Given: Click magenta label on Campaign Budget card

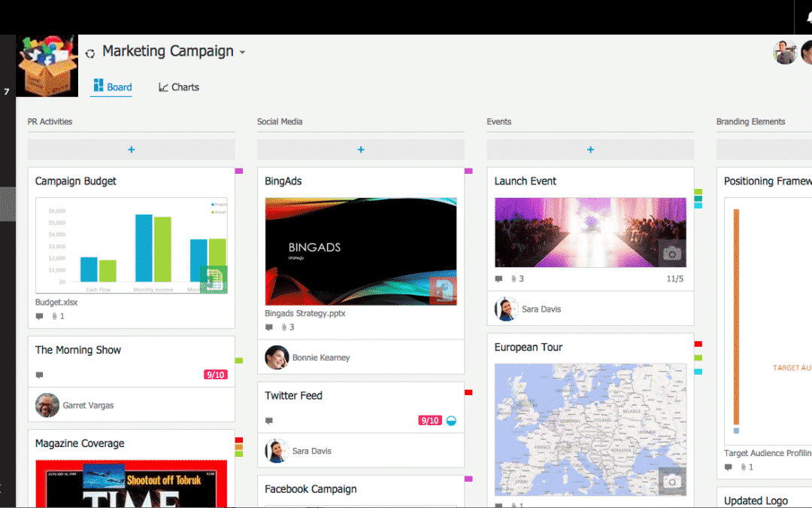Looking at the screenshot, I should pos(239,171).
